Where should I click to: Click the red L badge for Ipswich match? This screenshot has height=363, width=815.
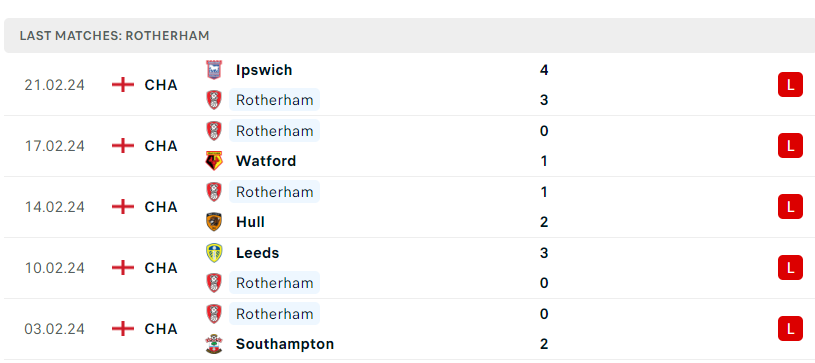coord(790,85)
